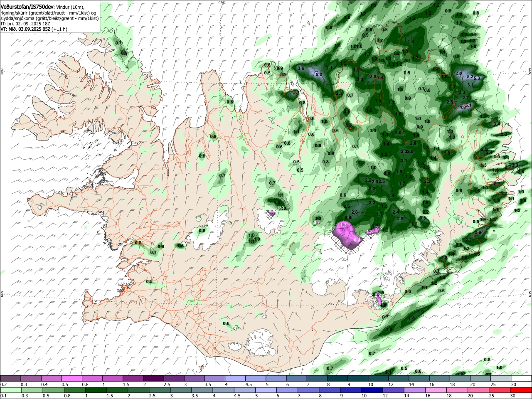Click the navy blue swatch in lower legend row
Screen dimensions: 532x399
[372, 390]
